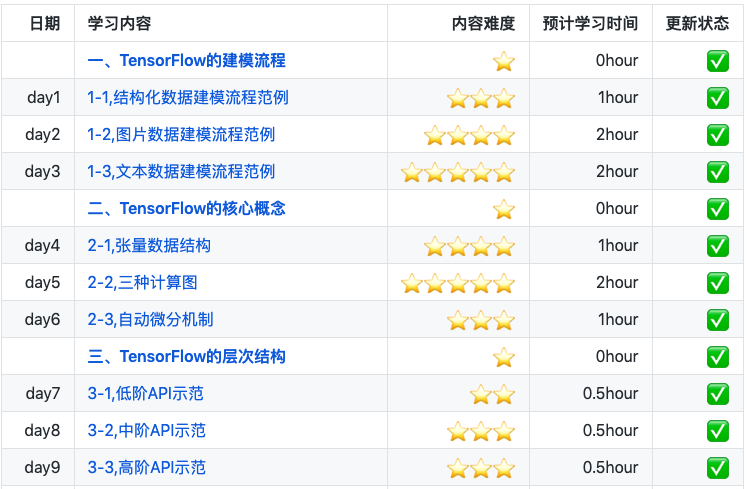Open 1-2,图片数据建模流程范例 link
Viewport: 747px width, 489px height.
(182, 134)
